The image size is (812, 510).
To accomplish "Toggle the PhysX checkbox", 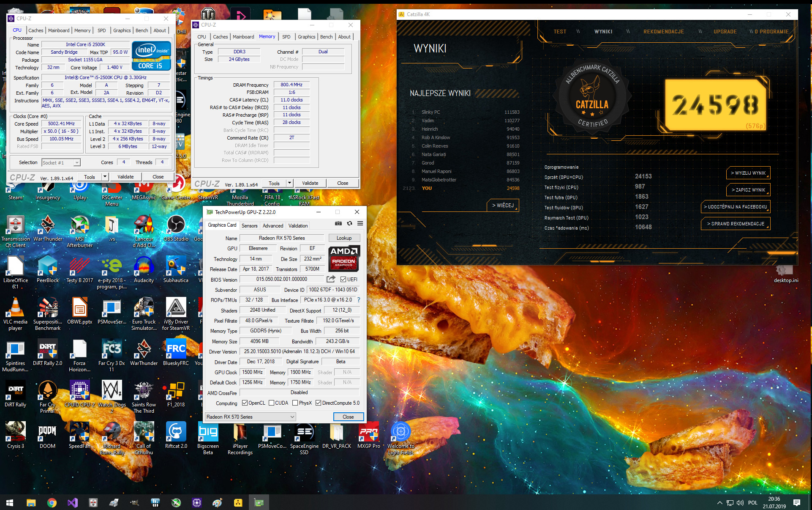I will (295, 403).
